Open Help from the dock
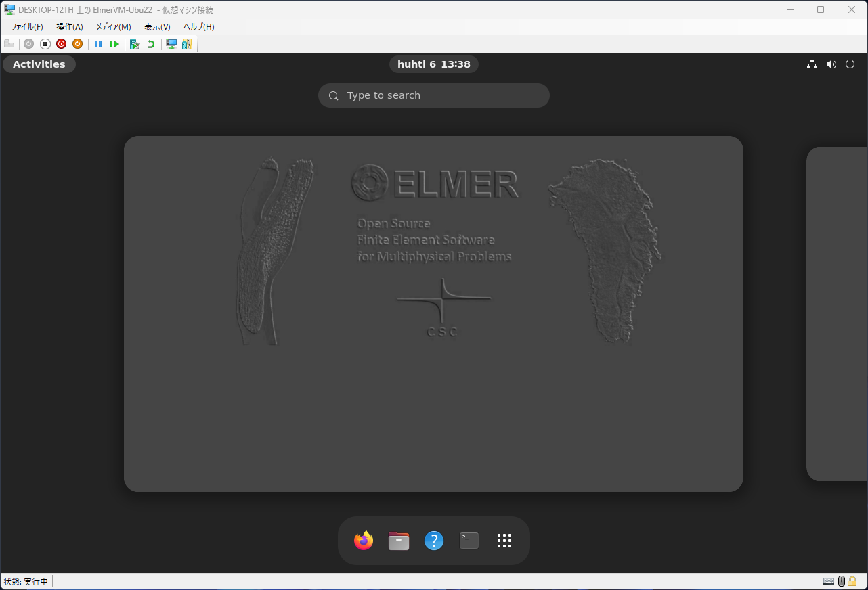Screen dimensions: 868x590 (434, 541)
